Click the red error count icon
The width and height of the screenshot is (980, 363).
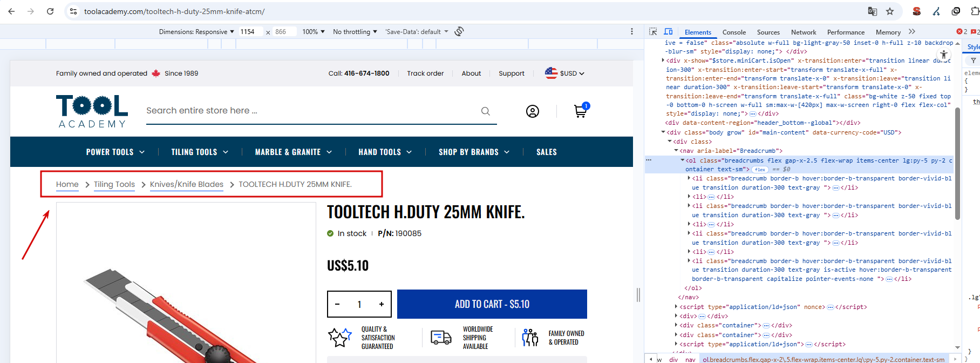(959, 32)
